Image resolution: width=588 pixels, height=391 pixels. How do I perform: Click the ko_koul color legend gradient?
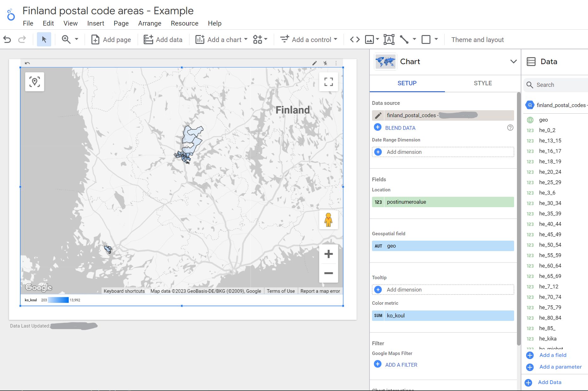point(58,300)
